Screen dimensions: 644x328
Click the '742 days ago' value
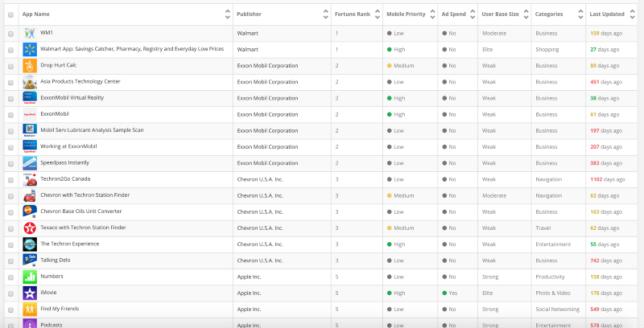point(606,260)
